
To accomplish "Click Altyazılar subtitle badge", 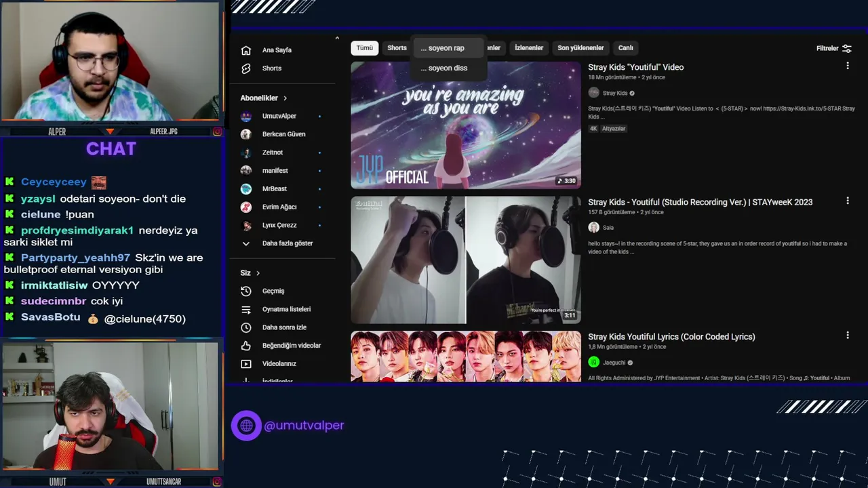I will [614, 129].
